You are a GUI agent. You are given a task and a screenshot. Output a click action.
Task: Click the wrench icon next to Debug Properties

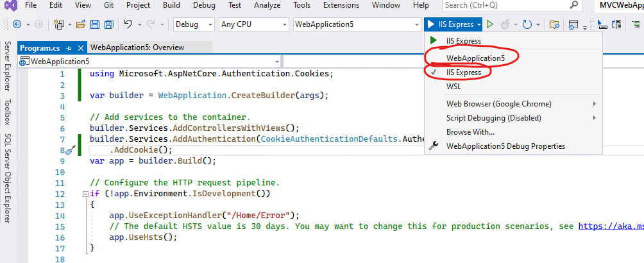coord(433,146)
